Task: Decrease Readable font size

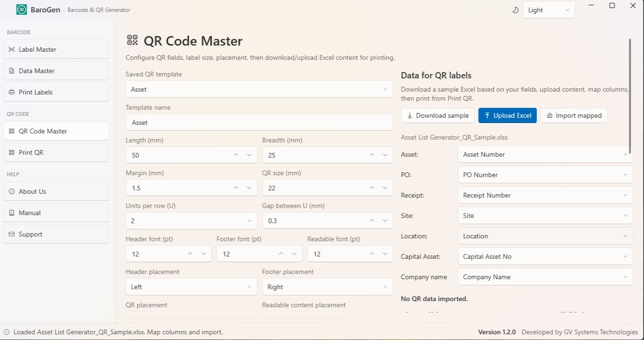Action: [x=385, y=254]
